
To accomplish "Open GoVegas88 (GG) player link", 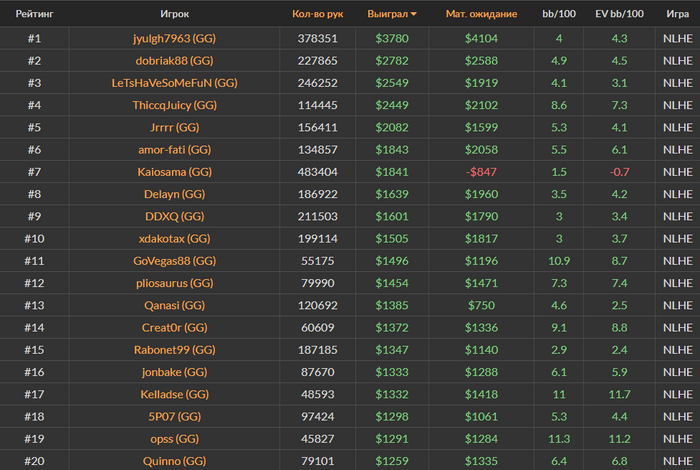I will pos(175,261).
